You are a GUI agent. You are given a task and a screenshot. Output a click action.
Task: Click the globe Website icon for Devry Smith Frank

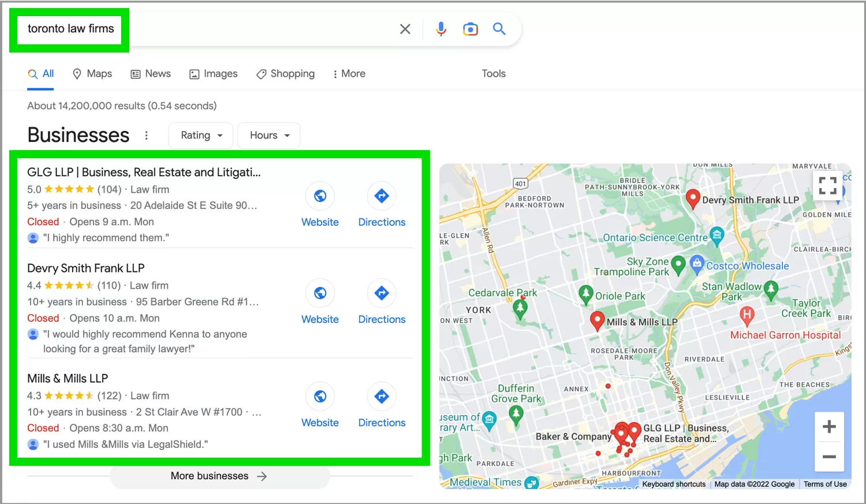click(320, 293)
